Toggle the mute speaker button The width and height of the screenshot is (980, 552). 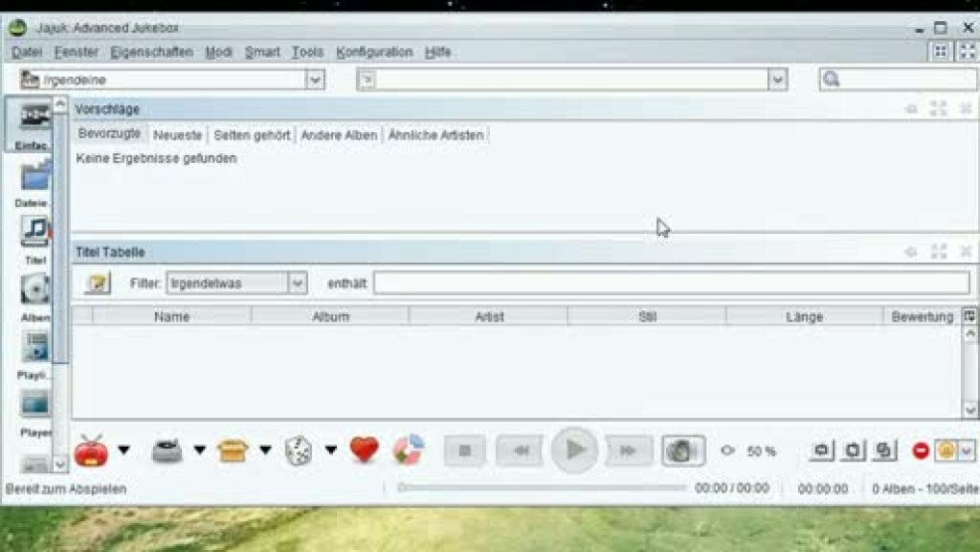(683, 451)
